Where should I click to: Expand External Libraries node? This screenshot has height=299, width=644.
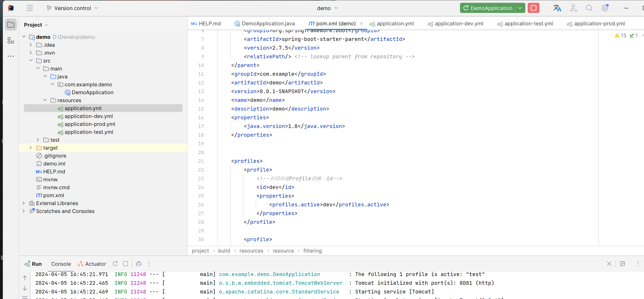tap(24, 203)
